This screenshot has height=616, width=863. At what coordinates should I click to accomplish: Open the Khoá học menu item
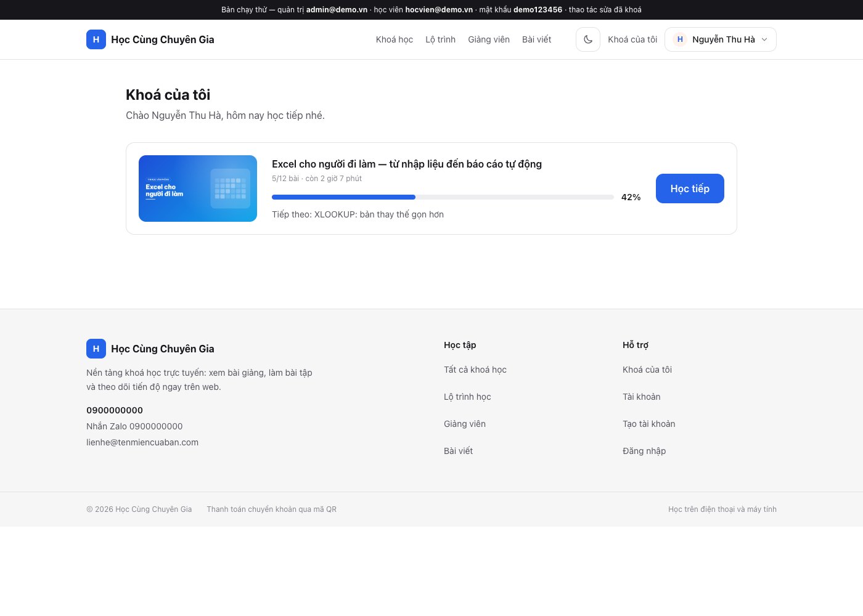(x=395, y=39)
